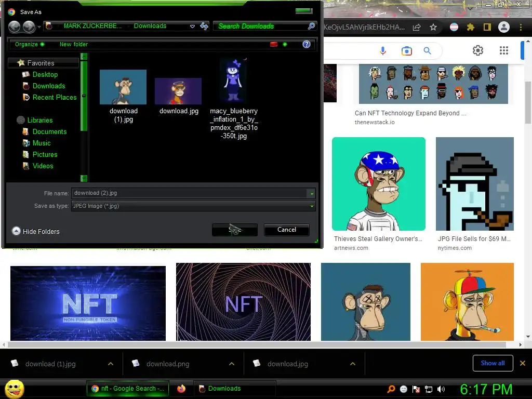The image size is (532, 399).
Task: Open Save as type combo box
Action: [193, 206]
